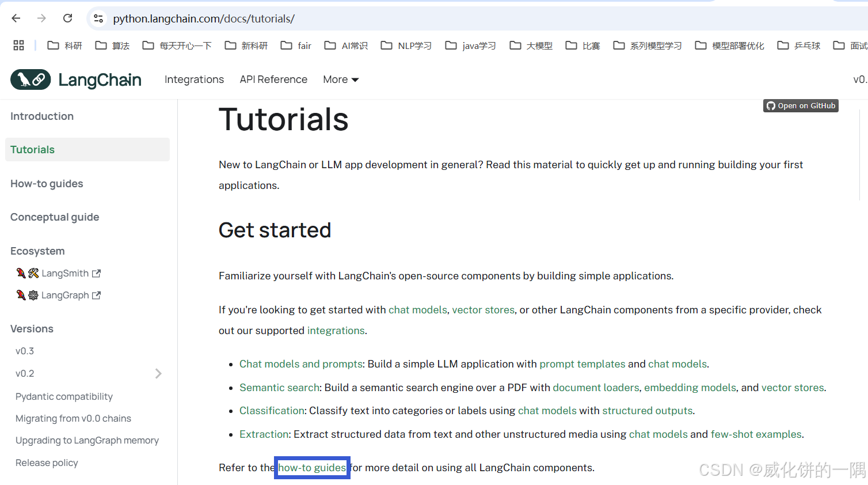Follow the prompt templates link
The width and height of the screenshot is (868, 485).
582,364
